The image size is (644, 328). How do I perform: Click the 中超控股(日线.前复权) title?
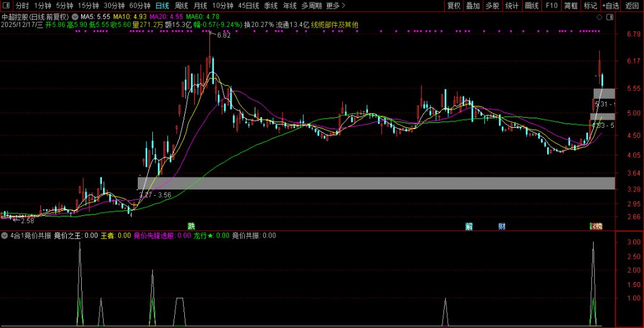[35, 17]
